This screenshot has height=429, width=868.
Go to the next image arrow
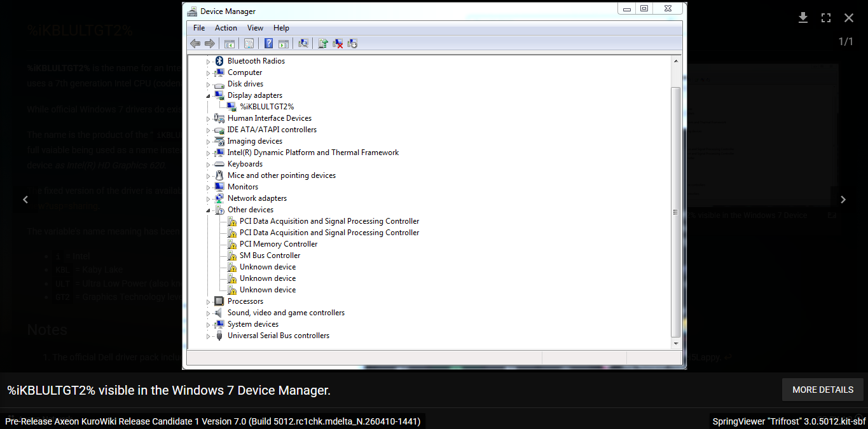coord(843,200)
